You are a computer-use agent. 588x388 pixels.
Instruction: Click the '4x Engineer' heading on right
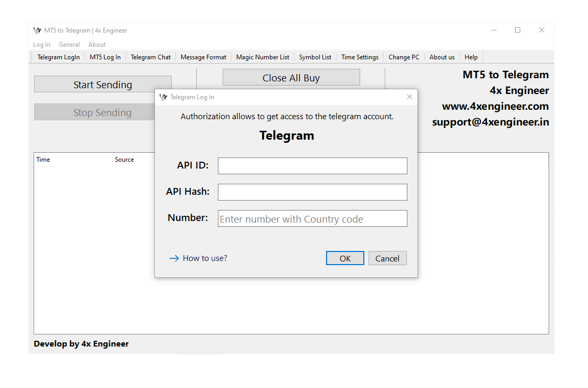point(519,90)
